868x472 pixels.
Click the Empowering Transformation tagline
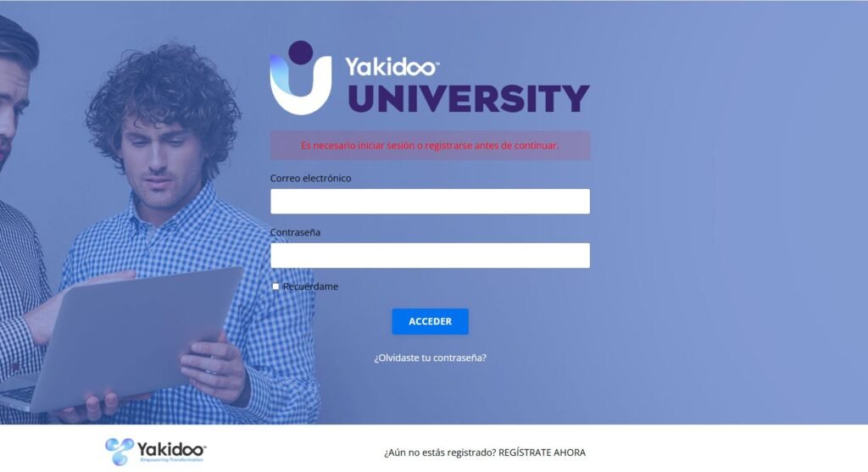[172, 460]
